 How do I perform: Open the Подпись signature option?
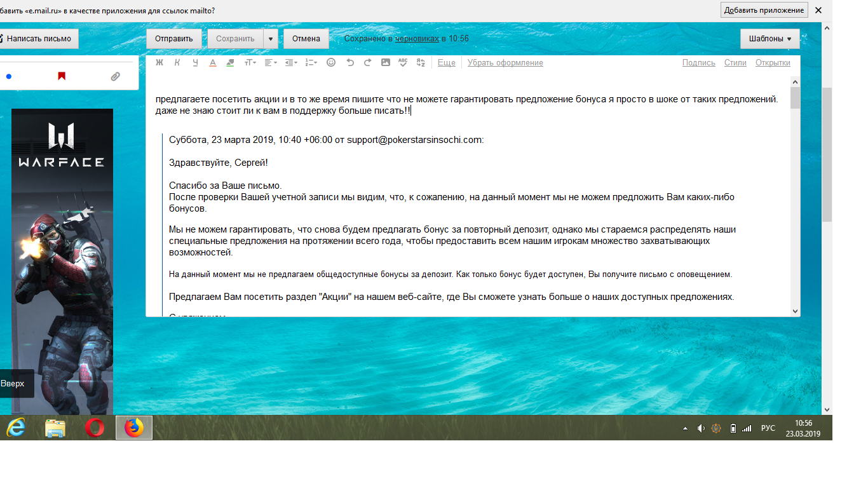(x=699, y=63)
